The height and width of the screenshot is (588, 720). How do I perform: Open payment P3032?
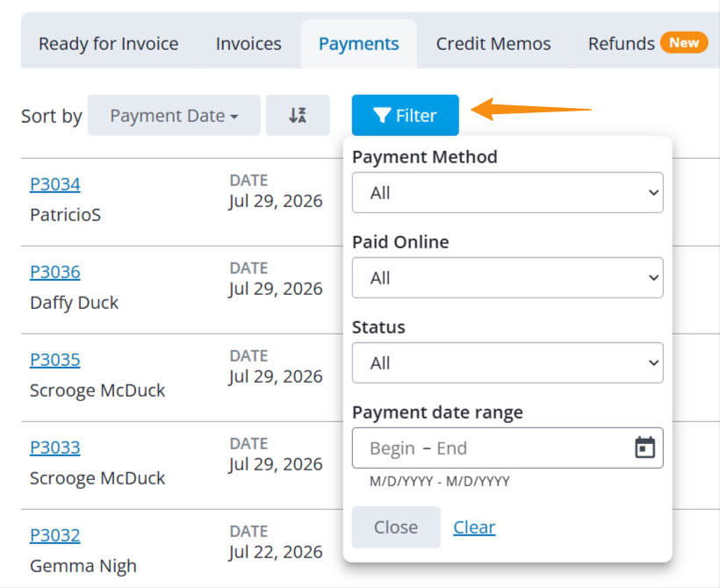54,535
